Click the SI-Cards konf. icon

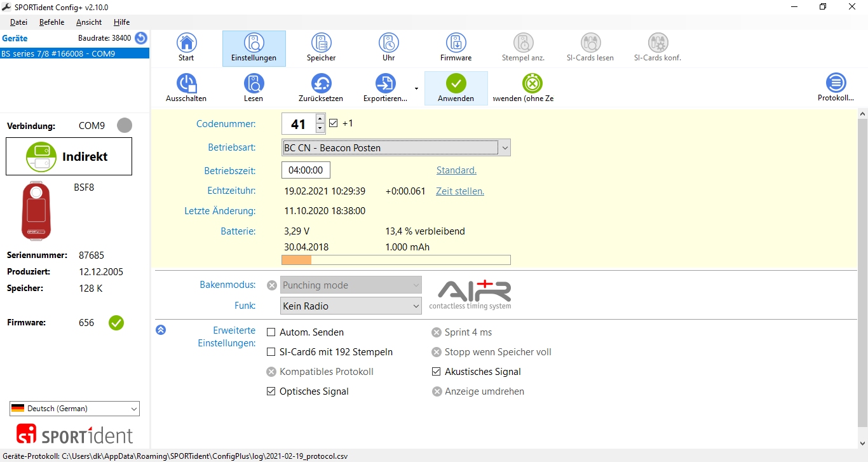pos(658,43)
